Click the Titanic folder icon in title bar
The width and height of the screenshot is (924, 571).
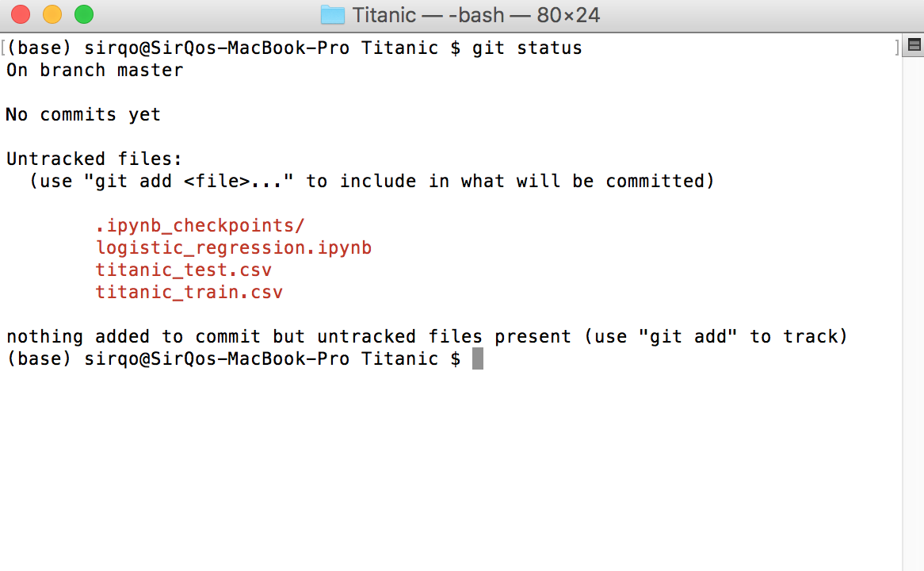click(x=333, y=15)
